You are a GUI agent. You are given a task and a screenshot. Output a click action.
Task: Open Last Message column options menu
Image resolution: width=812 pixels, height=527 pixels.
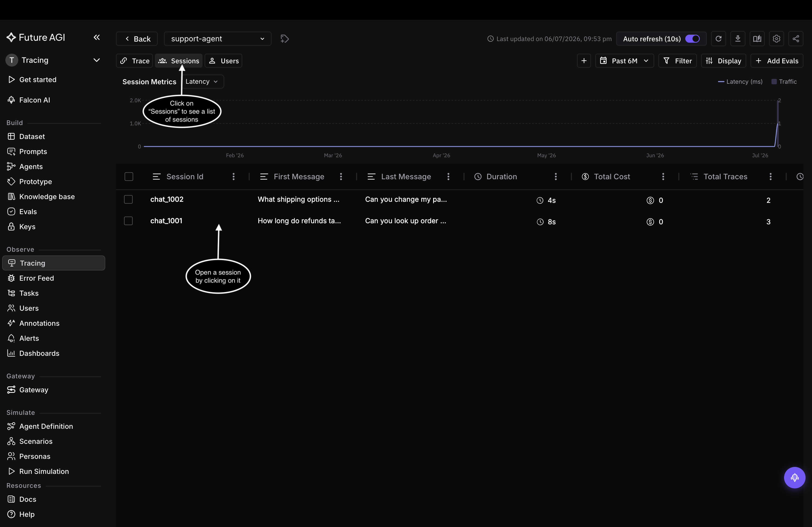pos(448,177)
